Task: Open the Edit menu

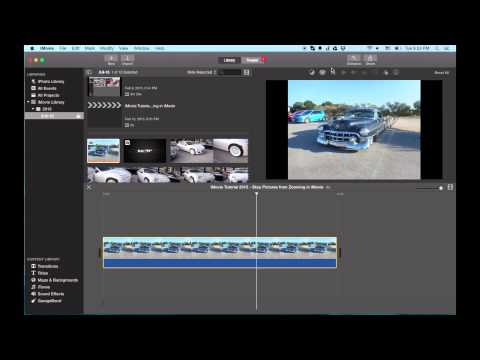Action: (x=76, y=48)
